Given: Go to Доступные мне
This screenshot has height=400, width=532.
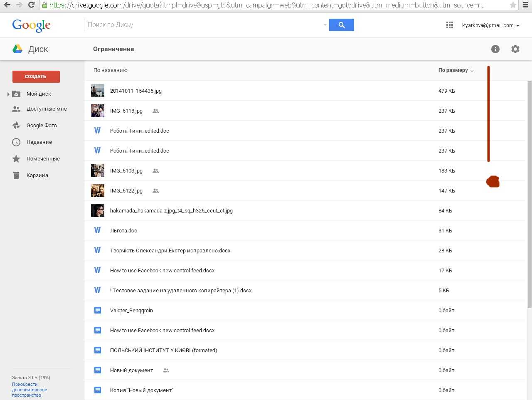Looking at the screenshot, I should (x=47, y=109).
